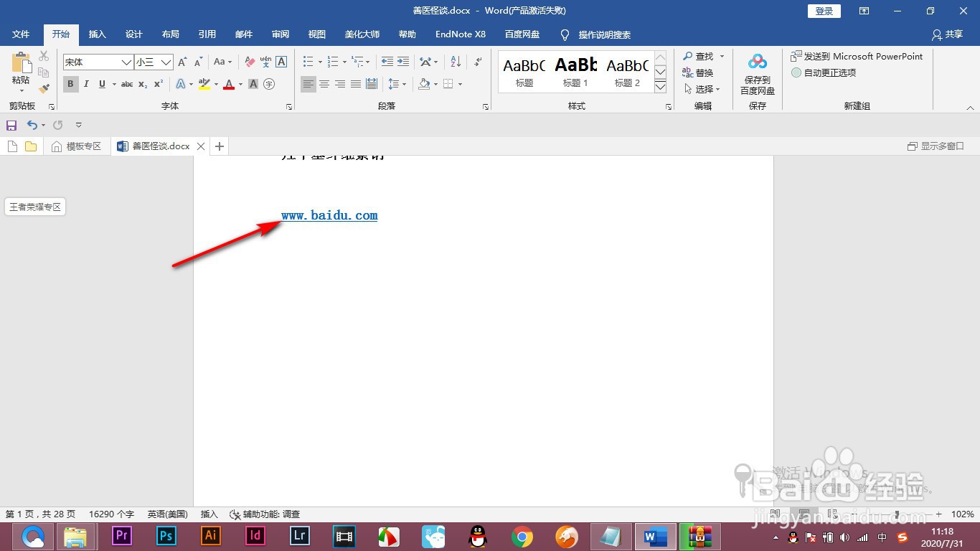Switch to the 设计 design ribbon tab

pyautogui.click(x=134, y=34)
